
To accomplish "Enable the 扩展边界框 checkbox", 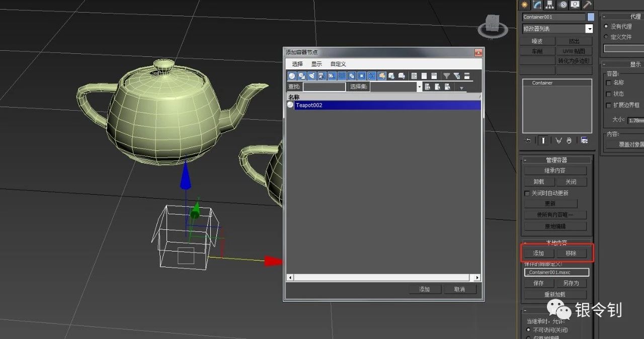I will pyautogui.click(x=608, y=105).
